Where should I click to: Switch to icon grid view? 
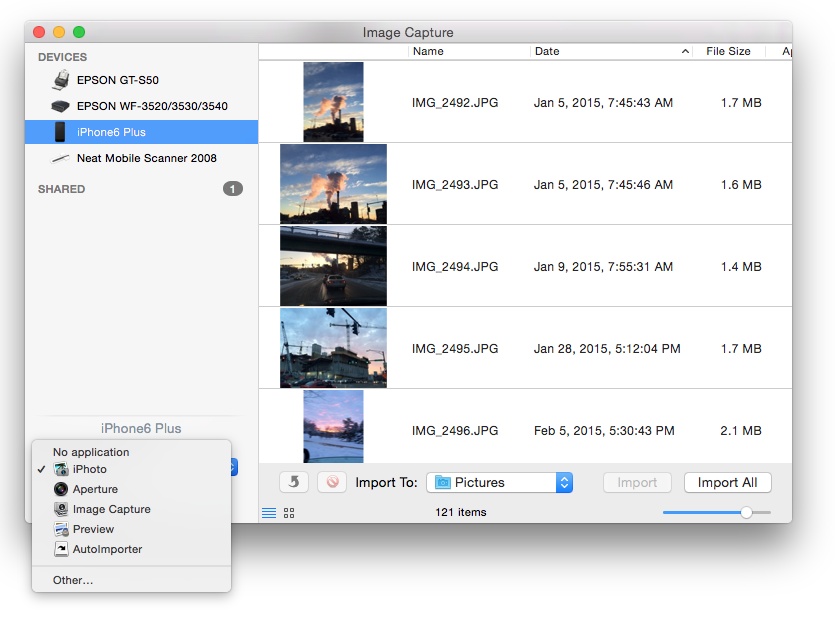click(x=289, y=513)
